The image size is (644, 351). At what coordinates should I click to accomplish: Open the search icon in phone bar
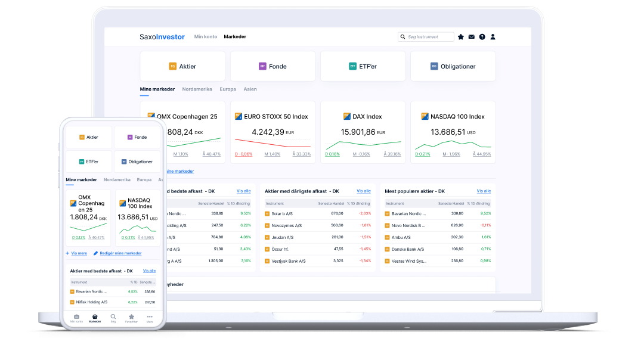[113, 319]
